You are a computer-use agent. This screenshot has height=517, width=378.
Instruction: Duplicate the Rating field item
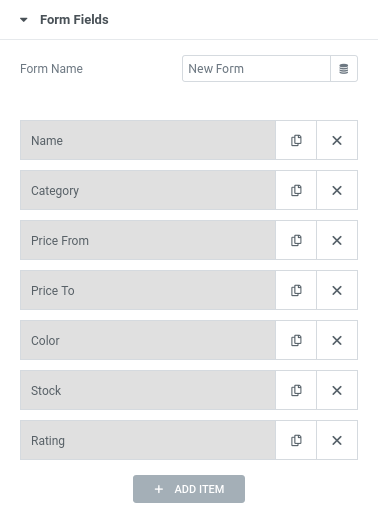click(x=296, y=440)
